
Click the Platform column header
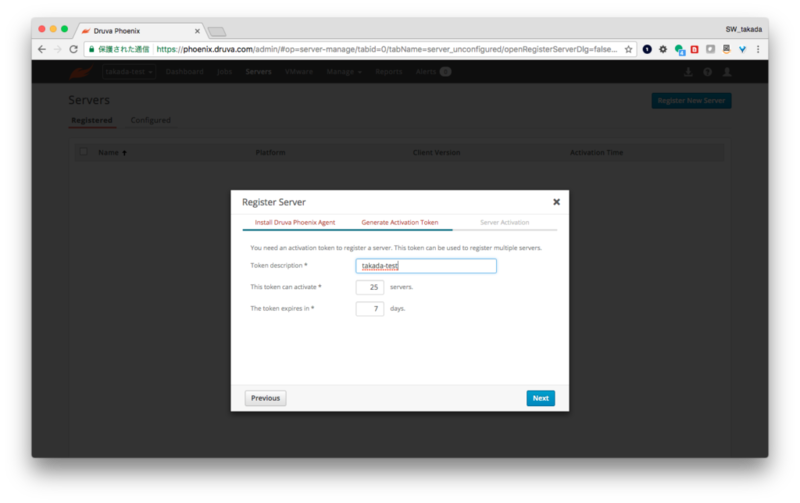point(270,153)
